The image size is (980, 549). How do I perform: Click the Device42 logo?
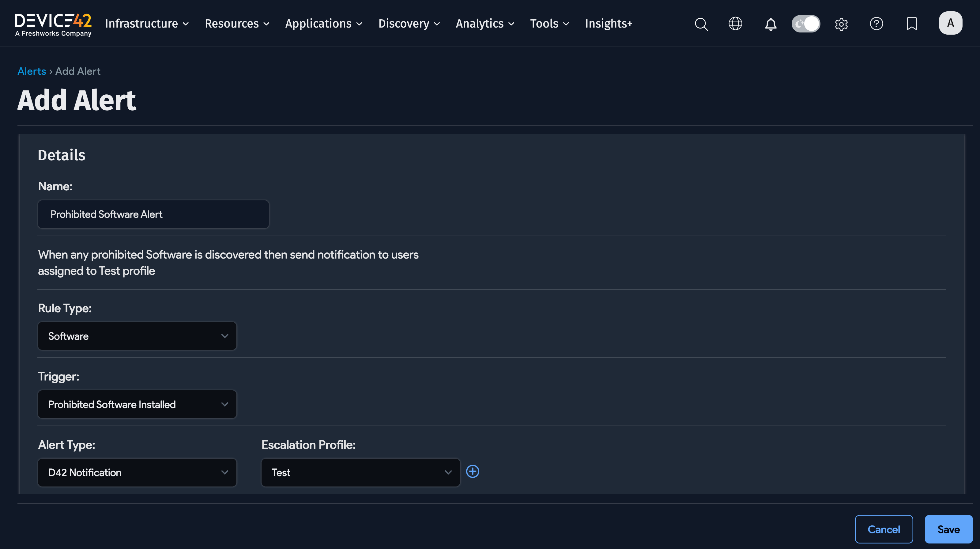point(53,24)
